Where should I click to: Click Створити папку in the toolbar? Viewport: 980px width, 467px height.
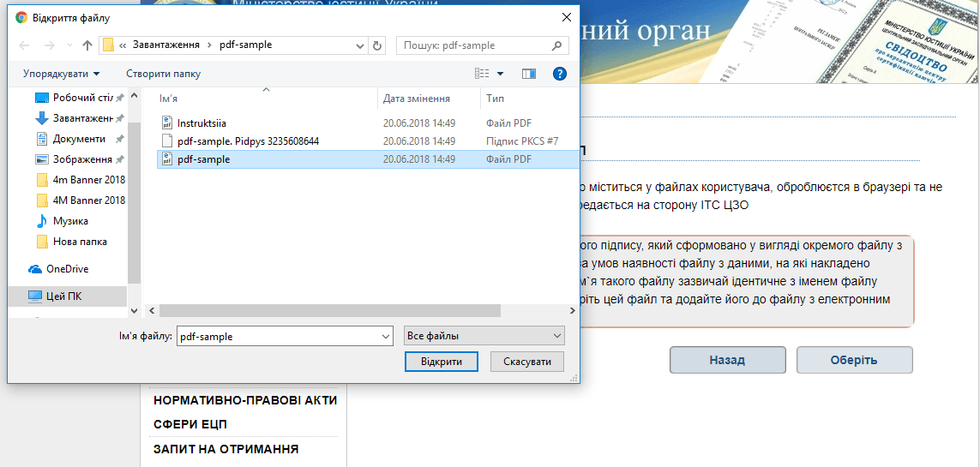[163, 74]
